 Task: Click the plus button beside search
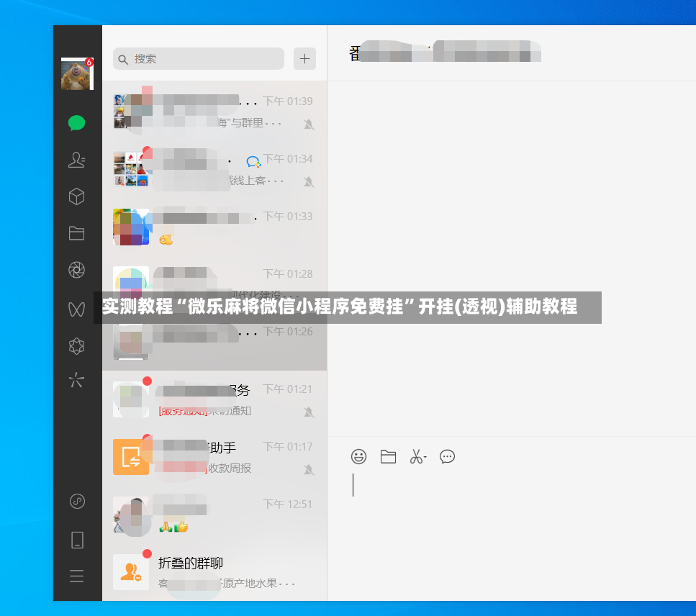[304, 58]
